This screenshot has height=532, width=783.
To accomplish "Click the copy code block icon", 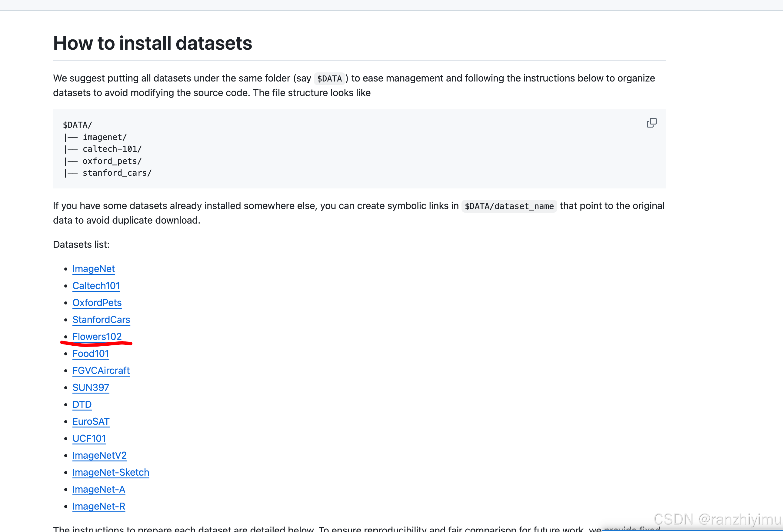I will (651, 123).
